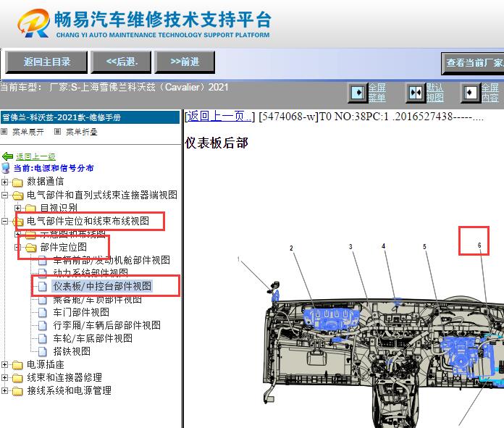Click the 返回上一级 link
Viewport: 504px width, 428px height.
(x=35, y=156)
